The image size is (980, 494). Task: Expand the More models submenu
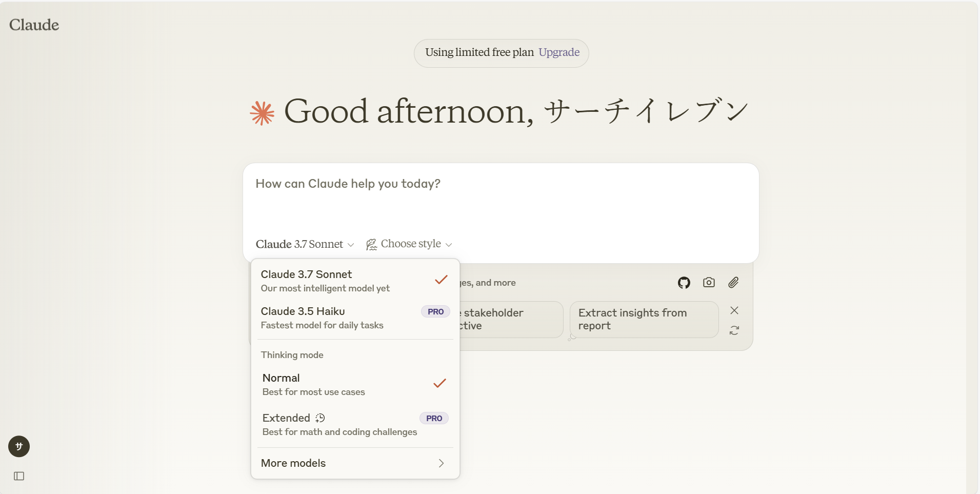(x=354, y=463)
